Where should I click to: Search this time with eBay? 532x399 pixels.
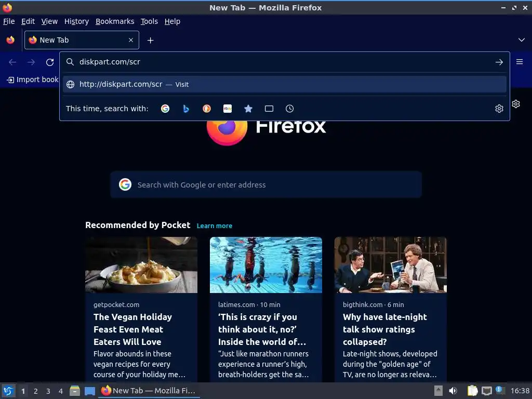228,109
